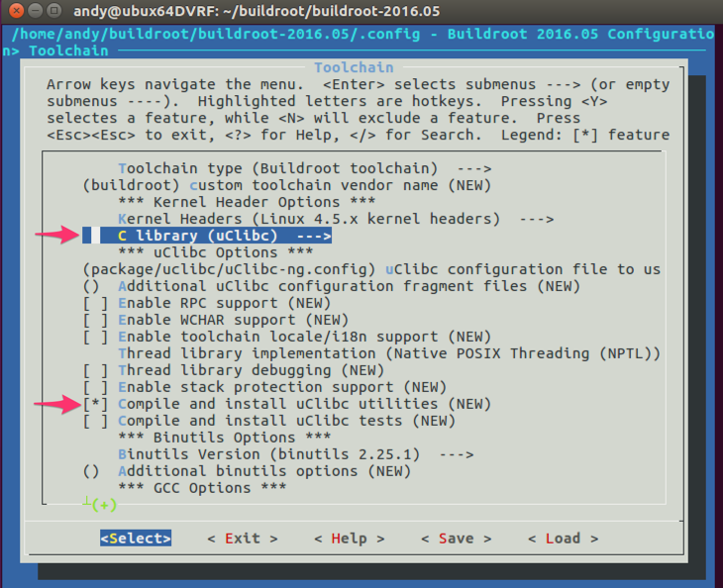Open Kernel Headers (Linux 4.5.x) submenu

pyautogui.click(x=336, y=219)
